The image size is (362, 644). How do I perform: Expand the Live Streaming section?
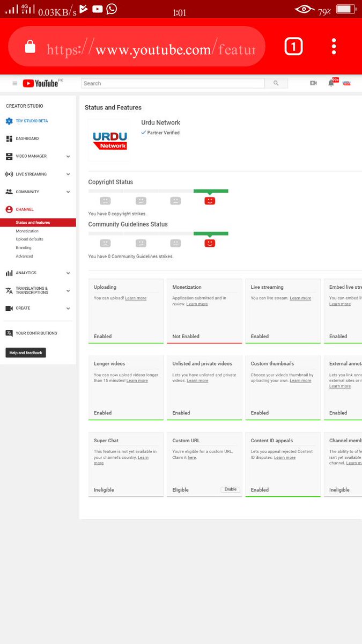click(68, 174)
